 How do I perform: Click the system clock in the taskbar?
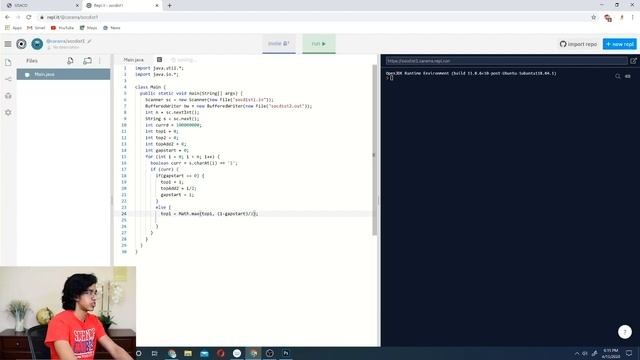tap(610, 353)
